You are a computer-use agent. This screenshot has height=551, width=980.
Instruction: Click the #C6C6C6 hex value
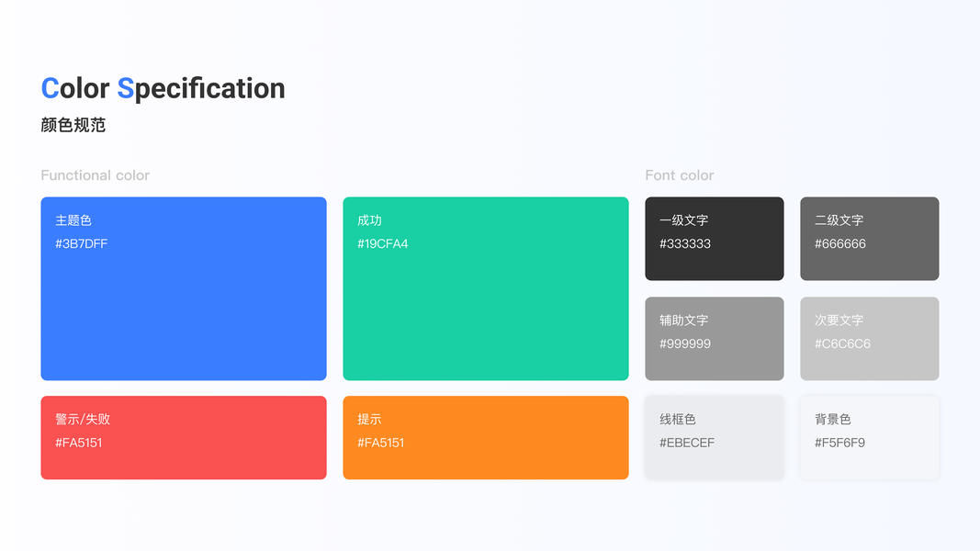842,343
